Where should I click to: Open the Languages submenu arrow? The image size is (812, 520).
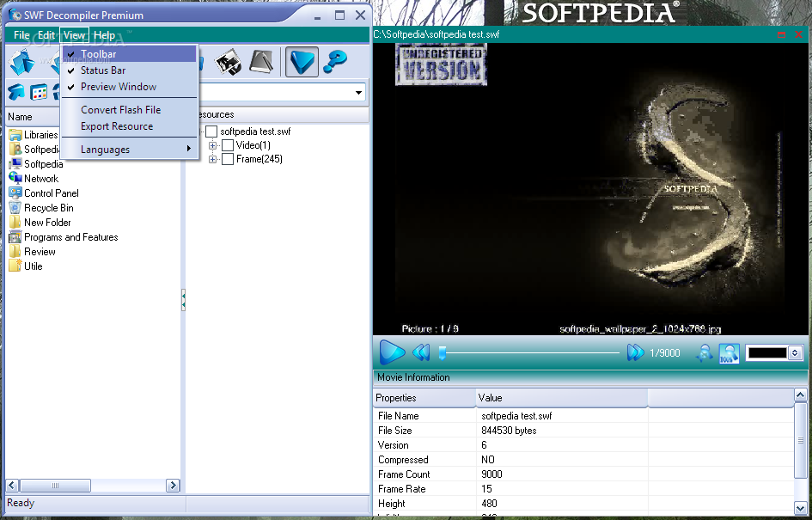(189, 150)
